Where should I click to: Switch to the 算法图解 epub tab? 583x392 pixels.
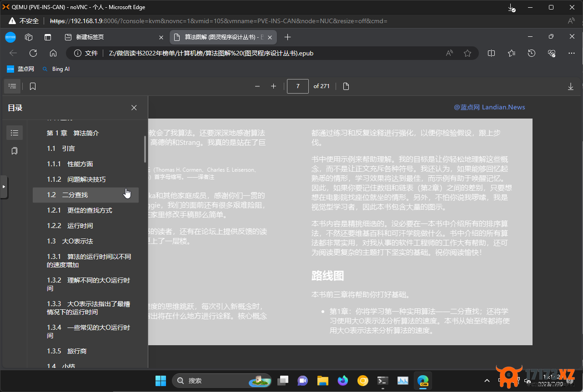(223, 37)
